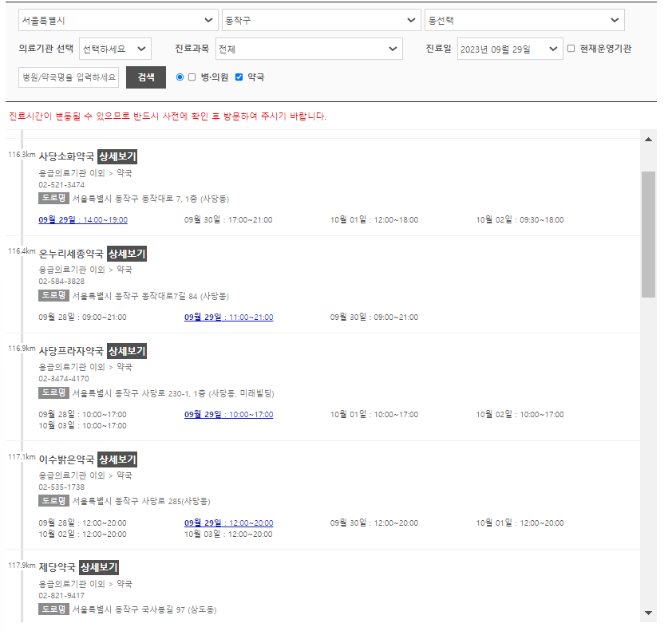This screenshot has width=672, height=631.
Task: Select the pharmacy name 온누리세종약국
Action: click(71, 254)
